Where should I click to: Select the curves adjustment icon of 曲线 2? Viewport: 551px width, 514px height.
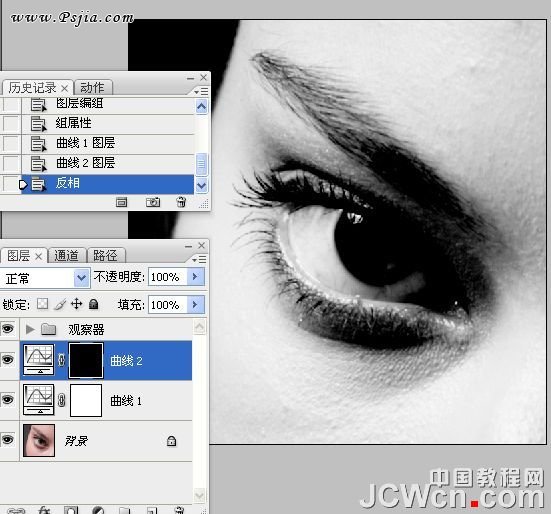coord(39,360)
